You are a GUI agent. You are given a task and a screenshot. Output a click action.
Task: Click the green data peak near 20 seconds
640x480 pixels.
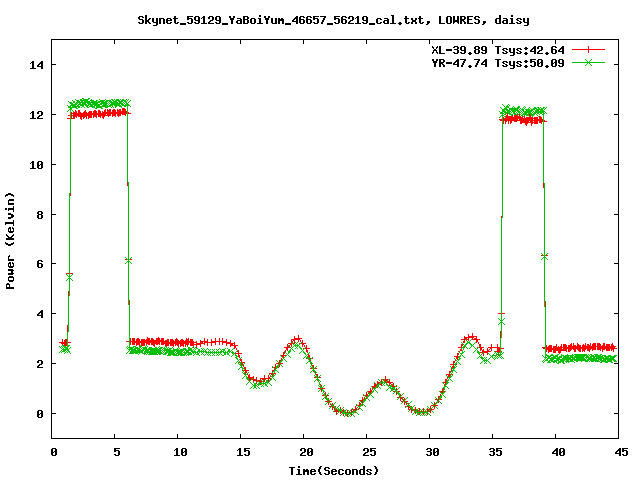point(297,344)
